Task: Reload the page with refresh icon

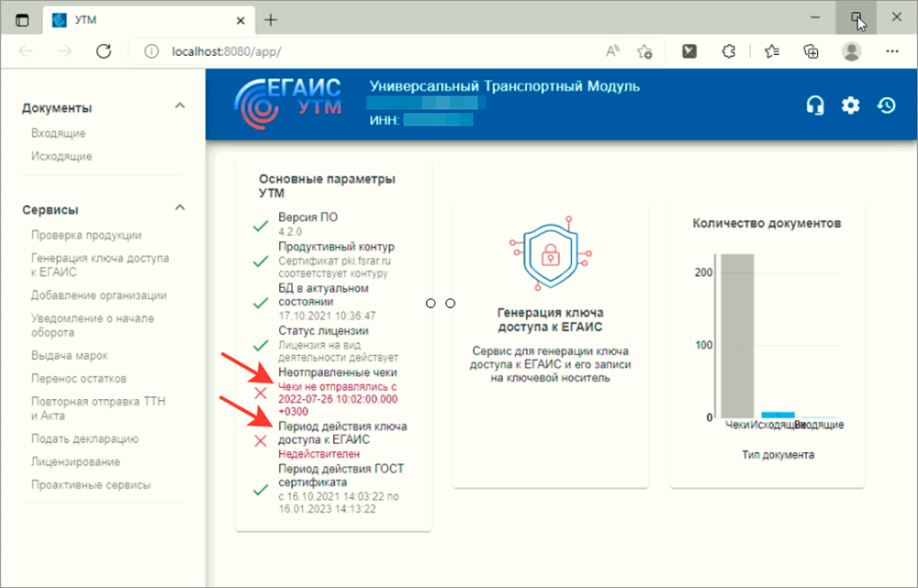Action: click(x=104, y=51)
